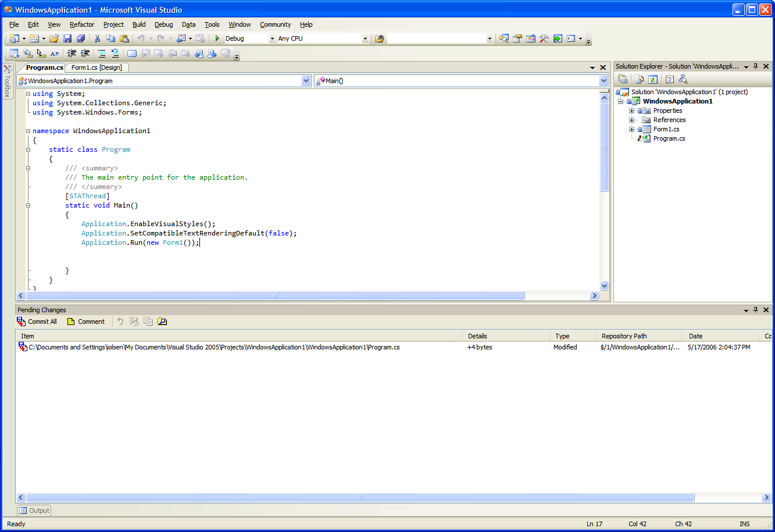The image size is (775, 532).
Task: Collapse the static void Main() outline
Action: click(28, 205)
